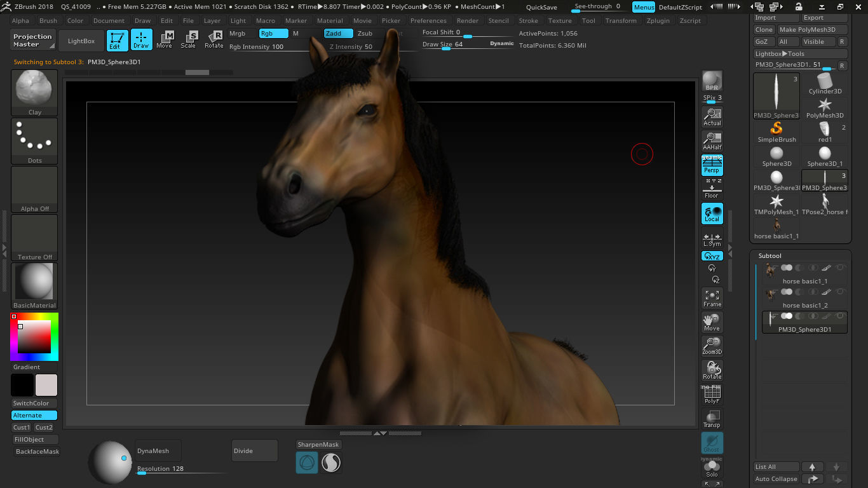Open the Brush menu
This screenshot has height=488, width=868.
tap(48, 20)
